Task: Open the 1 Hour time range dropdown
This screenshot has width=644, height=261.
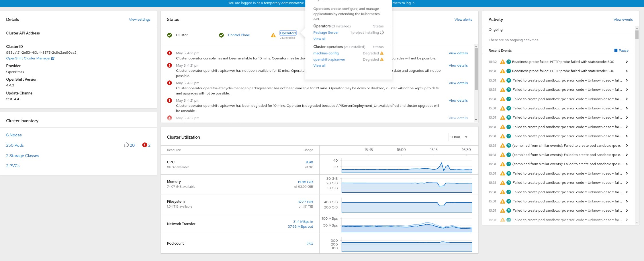Action: pos(460,137)
